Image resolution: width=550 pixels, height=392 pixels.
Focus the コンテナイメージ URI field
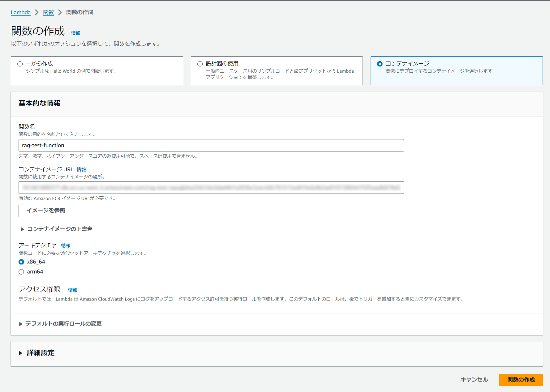click(x=211, y=188)
